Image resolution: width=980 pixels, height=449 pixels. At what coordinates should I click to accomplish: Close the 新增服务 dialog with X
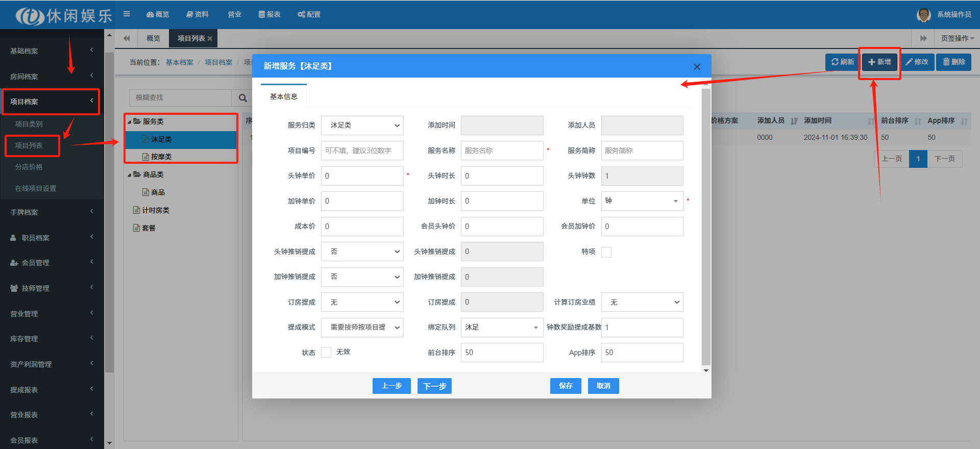(697, 67)
